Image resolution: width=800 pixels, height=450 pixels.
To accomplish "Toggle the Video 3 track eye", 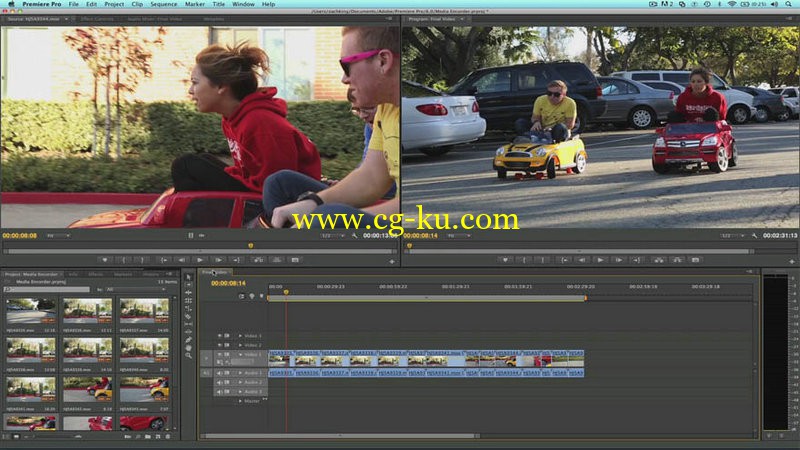I will 220,336.
